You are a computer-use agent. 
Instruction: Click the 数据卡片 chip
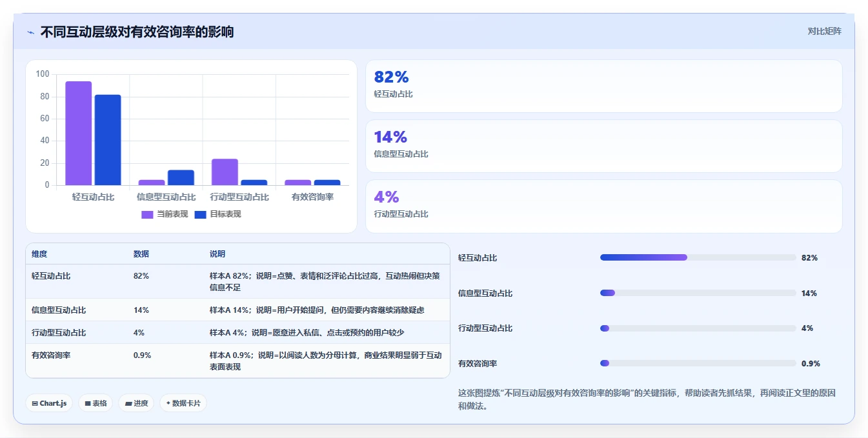183,403
